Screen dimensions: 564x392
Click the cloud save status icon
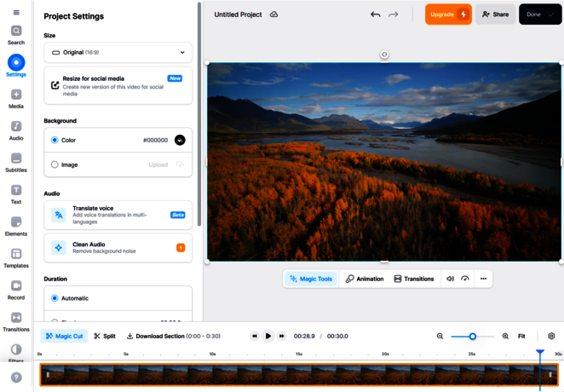274,14
